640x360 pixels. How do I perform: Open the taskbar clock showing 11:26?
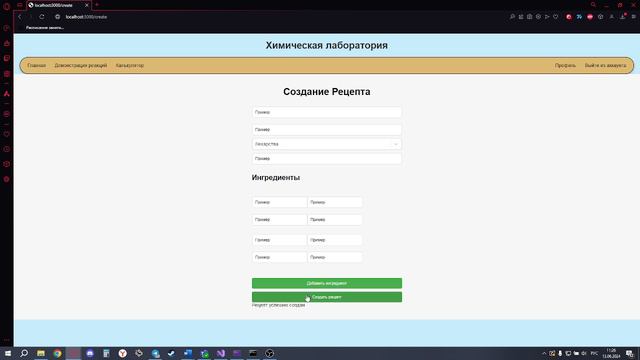click(x=611, y=353)
